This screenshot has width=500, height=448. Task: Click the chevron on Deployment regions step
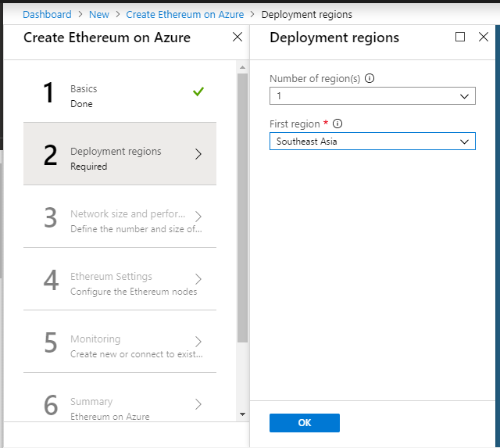tap(198, 154)
